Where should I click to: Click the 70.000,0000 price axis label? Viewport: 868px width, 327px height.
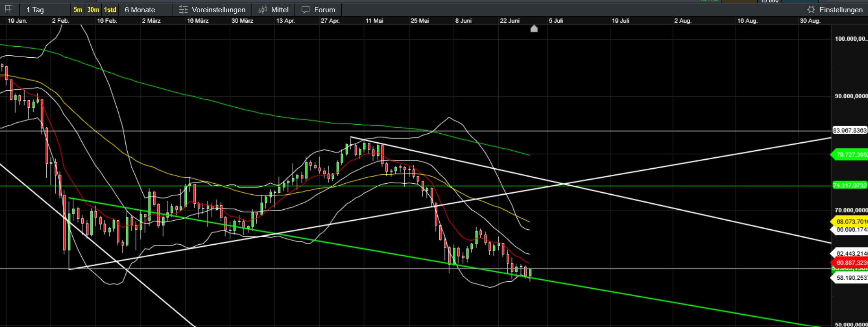851,210
